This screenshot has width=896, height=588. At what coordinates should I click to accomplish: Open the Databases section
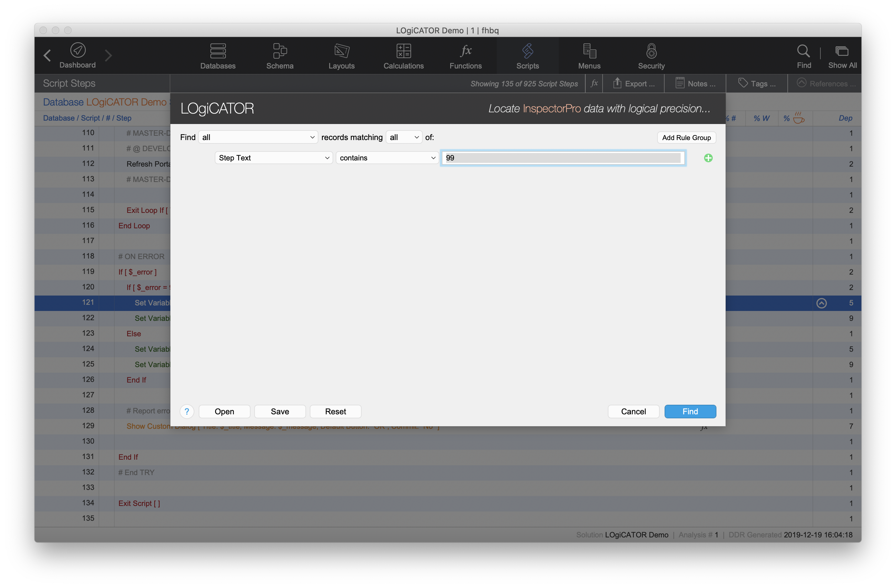(x=218, y=56)
